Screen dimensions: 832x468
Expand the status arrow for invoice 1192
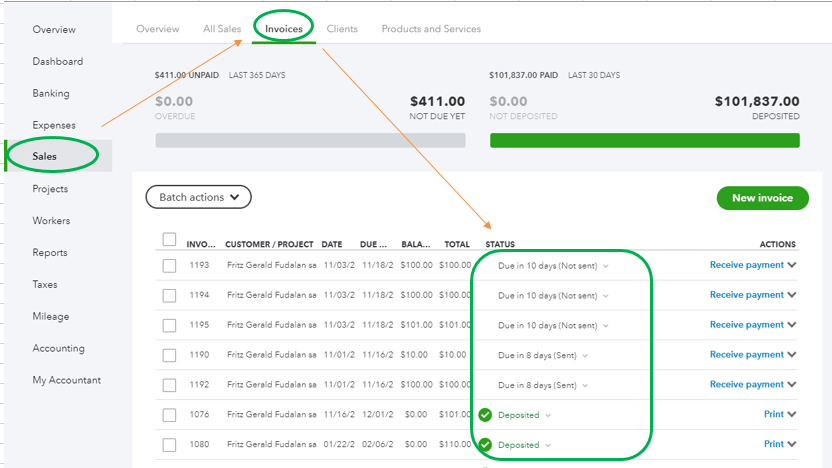click(x=585, y=385)
